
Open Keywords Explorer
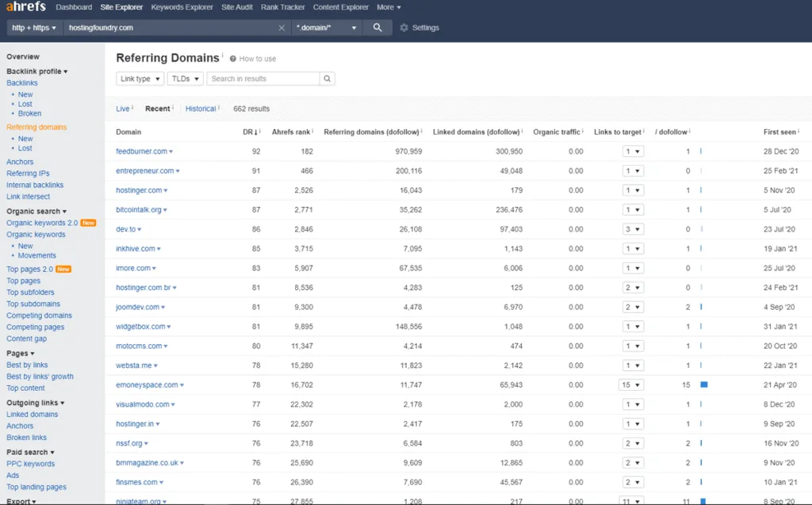(x=182, y=7)
